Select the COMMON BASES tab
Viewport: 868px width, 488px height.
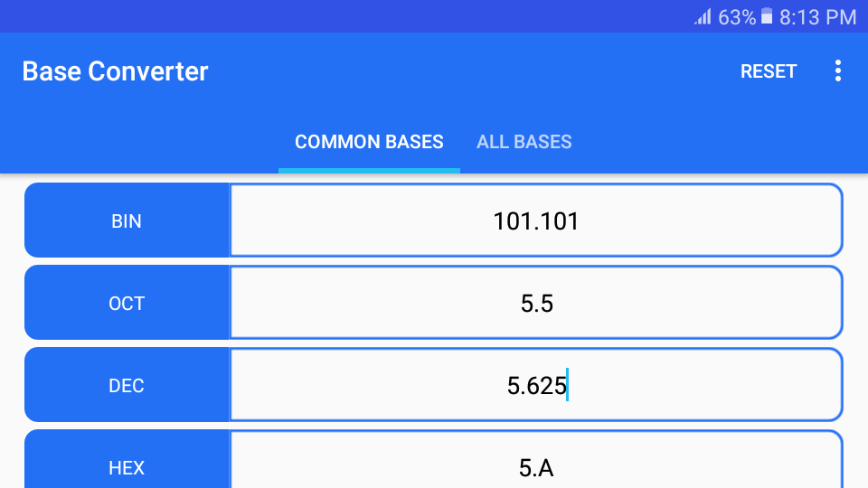[x=369, y=142]
